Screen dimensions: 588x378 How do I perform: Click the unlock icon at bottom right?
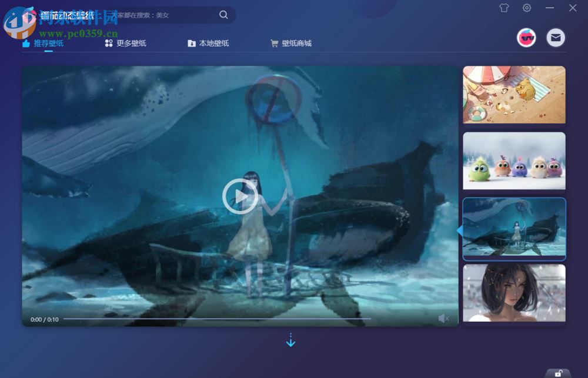click(559, 373)
